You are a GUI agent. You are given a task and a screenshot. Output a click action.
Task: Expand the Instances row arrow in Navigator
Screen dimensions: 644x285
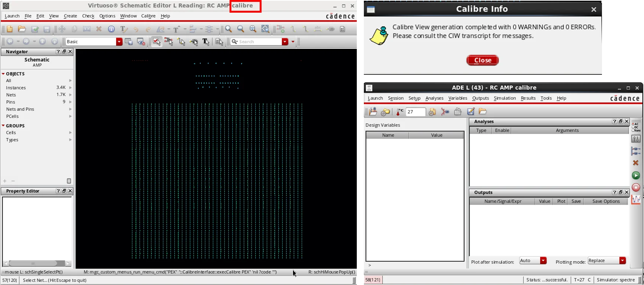[70, 88]
